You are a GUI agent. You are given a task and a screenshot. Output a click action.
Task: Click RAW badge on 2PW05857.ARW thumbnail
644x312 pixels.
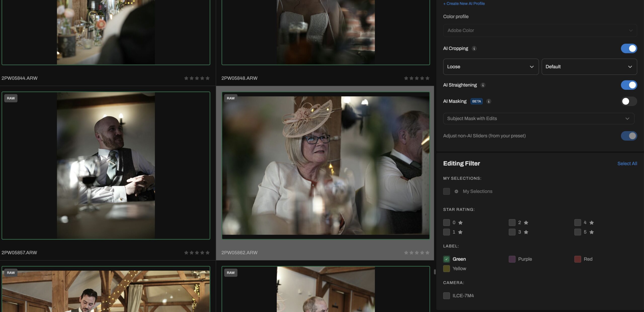coord(11,98)
